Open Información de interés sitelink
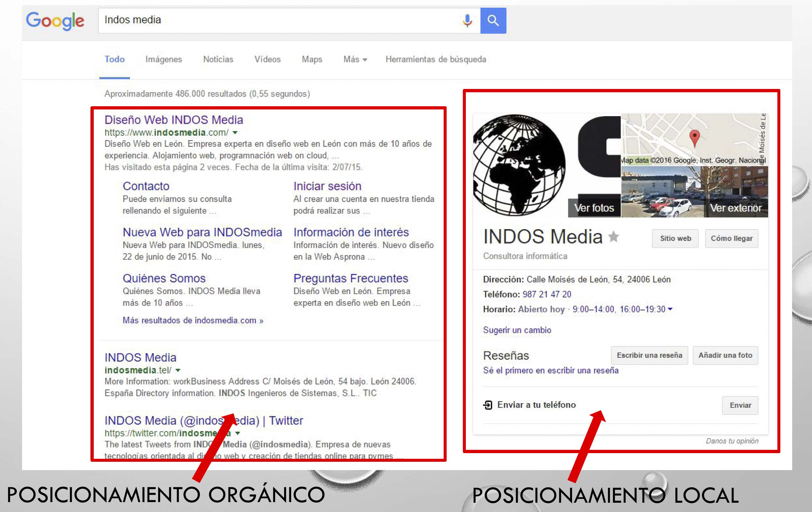The width and height of the screenshot is (812, 512). [x=351, y=232]
